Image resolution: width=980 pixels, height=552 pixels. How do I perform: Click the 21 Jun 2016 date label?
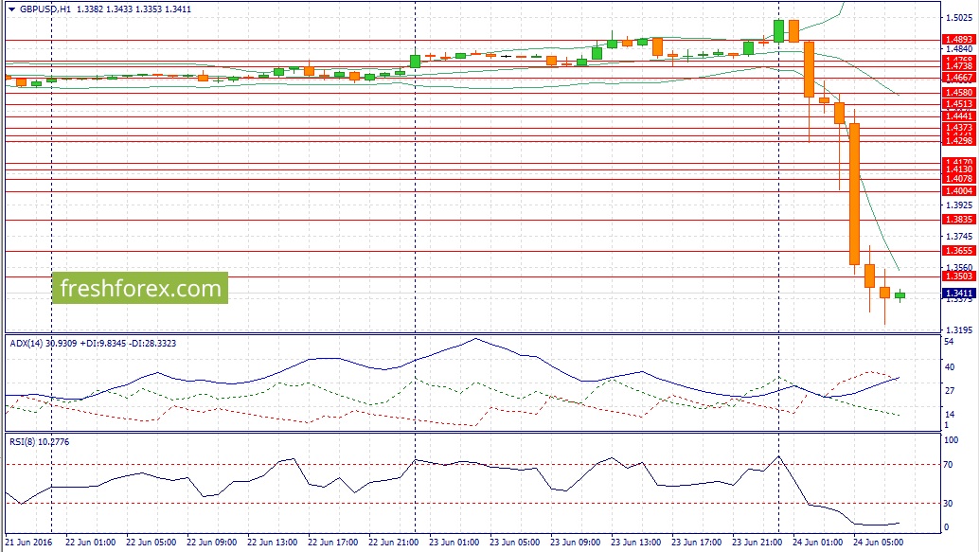click(28, 543)
